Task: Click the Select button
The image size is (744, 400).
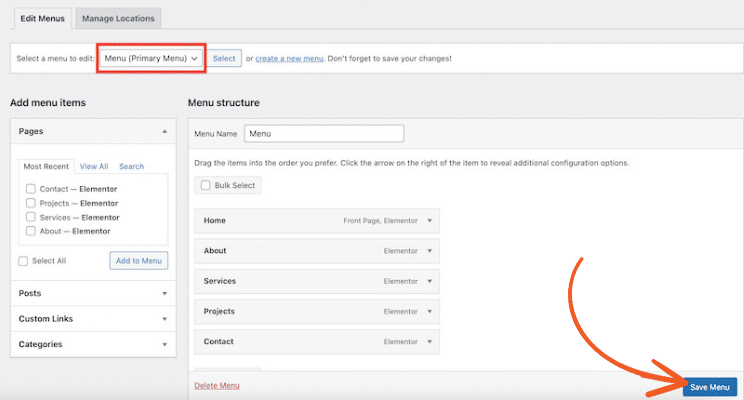Action: [224, 58]
